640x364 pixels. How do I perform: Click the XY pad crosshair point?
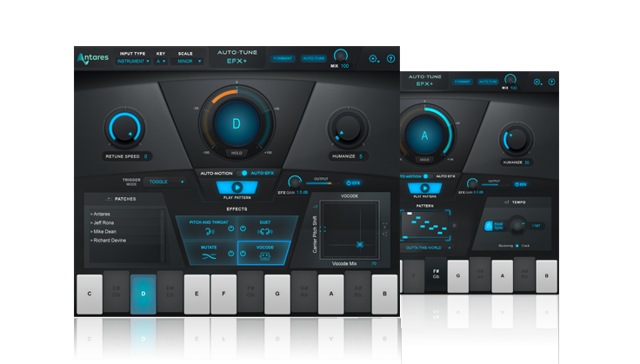[x=360, y=245]
